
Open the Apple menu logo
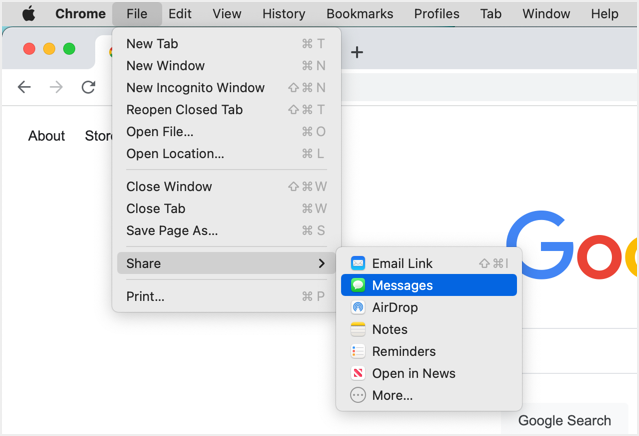(29, 14)
